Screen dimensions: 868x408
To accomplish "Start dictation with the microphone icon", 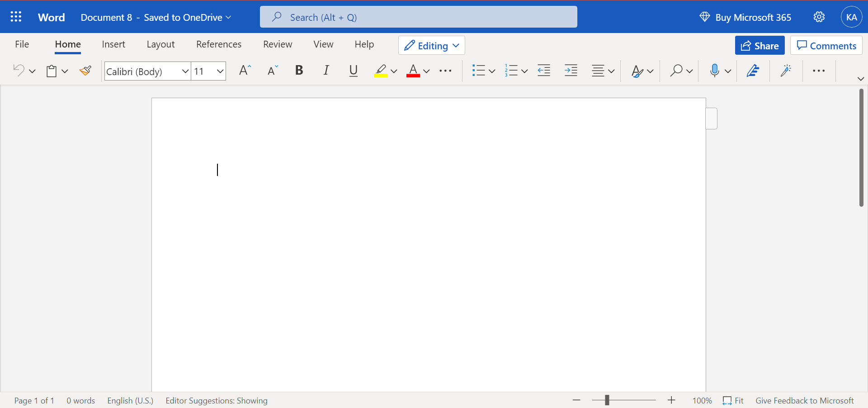I will click(x=714, y=71).
